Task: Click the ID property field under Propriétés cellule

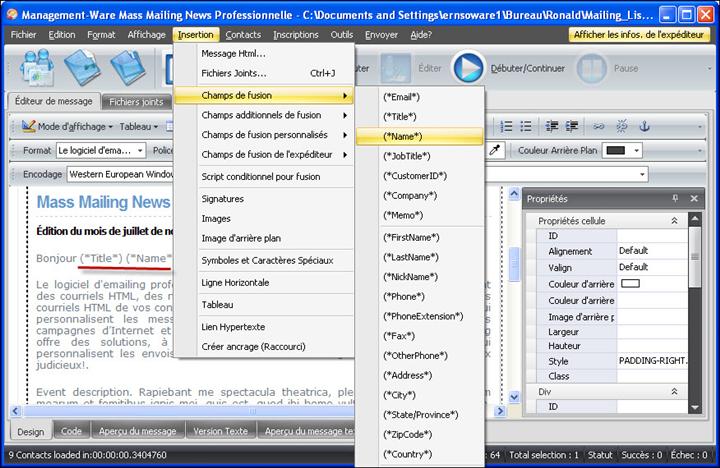Action: coord(652,236)
